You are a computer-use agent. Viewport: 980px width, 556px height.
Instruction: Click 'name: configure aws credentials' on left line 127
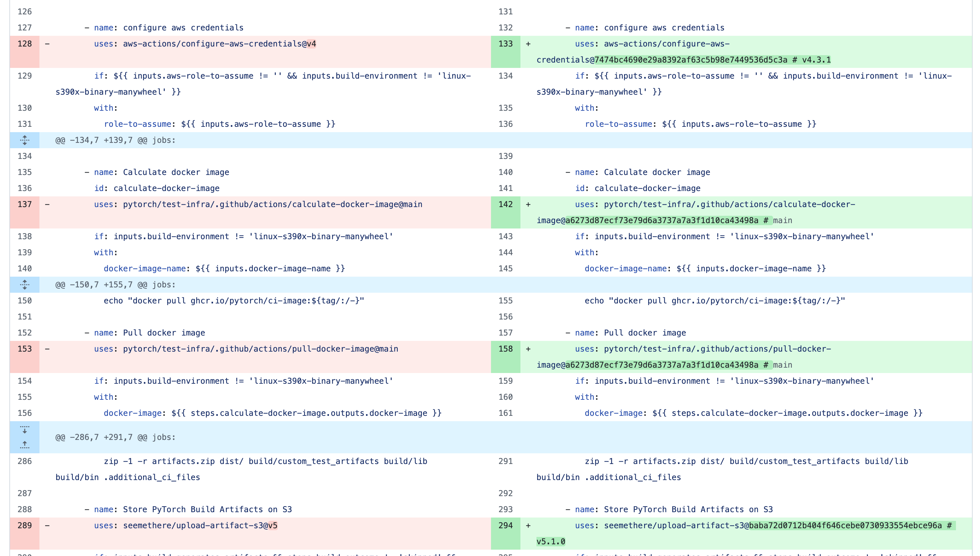point(168,27)
